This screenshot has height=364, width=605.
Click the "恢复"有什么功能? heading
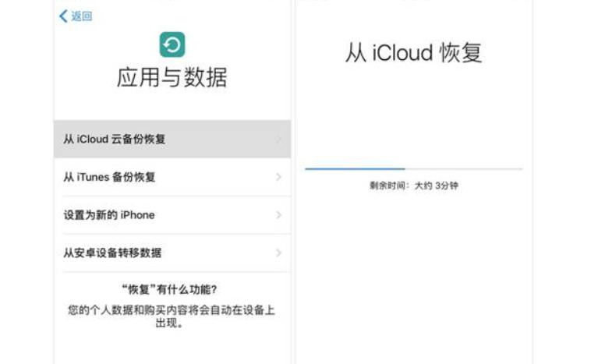coord(169,290)
